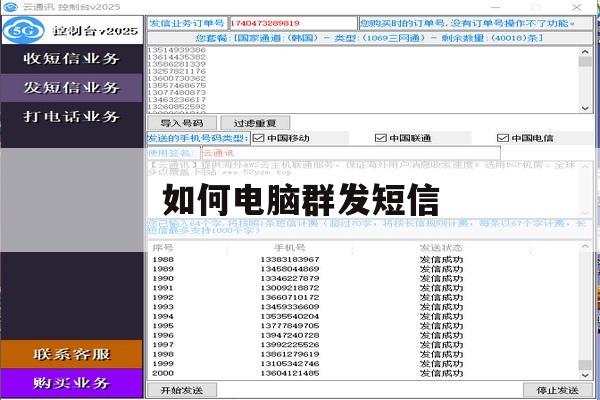Image resolution: width=600 pixels, height=400 pixels.
Task: Select row 1996 in the results table
Action: pos(364,335)
